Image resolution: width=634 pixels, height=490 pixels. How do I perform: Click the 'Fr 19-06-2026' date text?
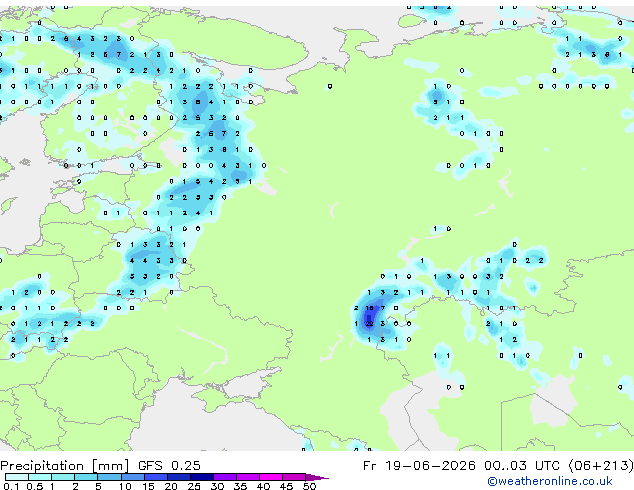point(419,465)
